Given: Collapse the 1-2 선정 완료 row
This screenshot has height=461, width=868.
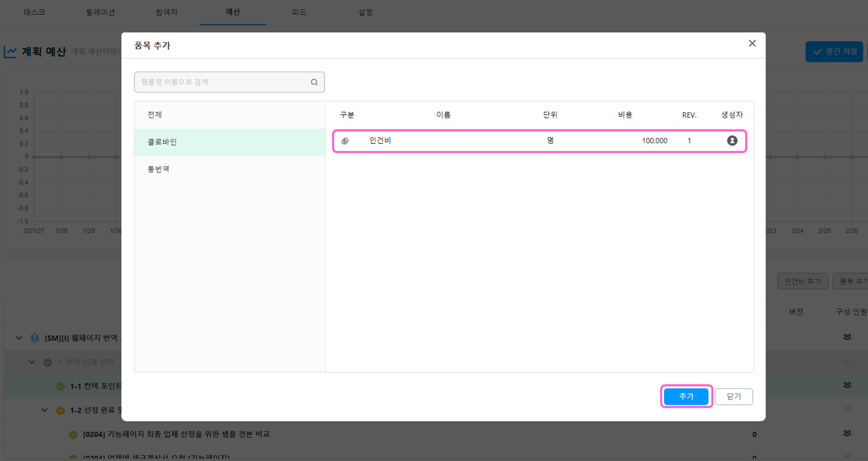Looking at the screenshot, I should (45, 410).
